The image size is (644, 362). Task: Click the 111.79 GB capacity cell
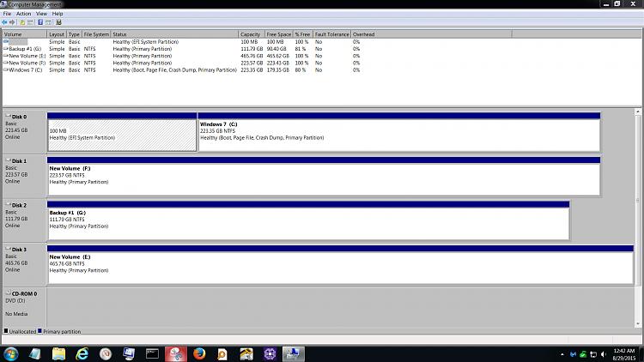(x=252, y=49)
